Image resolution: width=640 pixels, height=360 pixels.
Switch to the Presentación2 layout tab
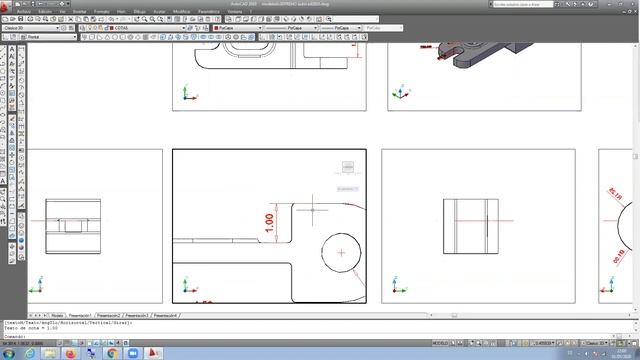pos(109,316)
